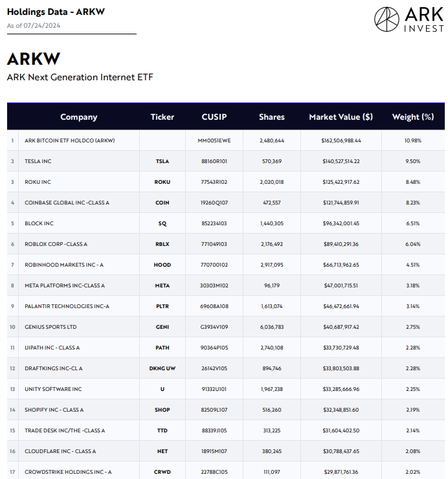This screenshot has height=479, width=448.
Task: Select CROWDSTRIKE HOLDINGS INC - A
Action: click(x=68, y=472)
